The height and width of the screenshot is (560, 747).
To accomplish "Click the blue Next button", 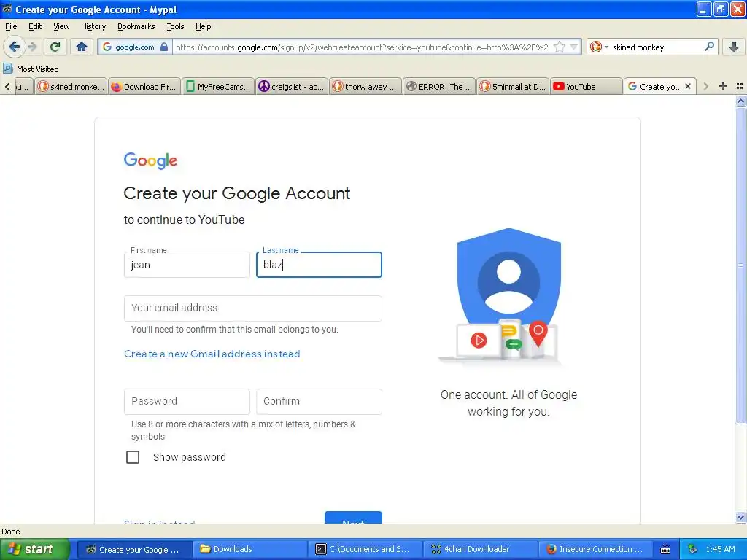I will click(x=353, y=518).
